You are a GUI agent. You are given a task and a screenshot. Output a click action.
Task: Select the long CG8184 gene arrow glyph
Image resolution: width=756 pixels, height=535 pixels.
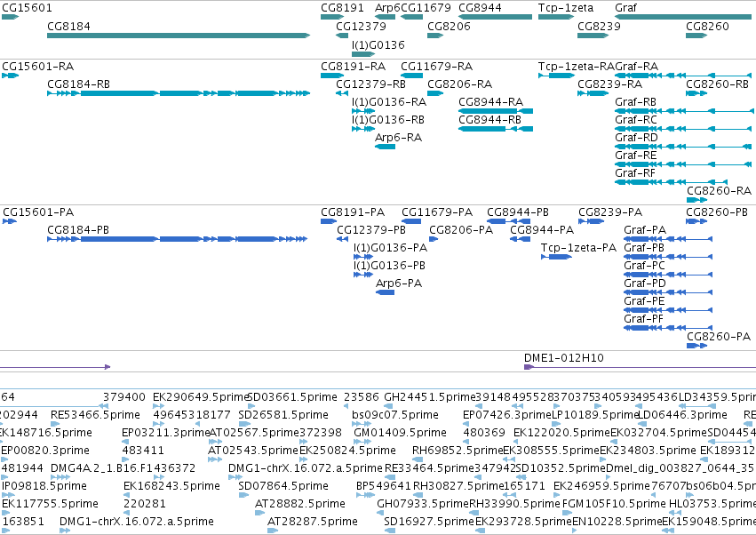click(x=179, y=36)
